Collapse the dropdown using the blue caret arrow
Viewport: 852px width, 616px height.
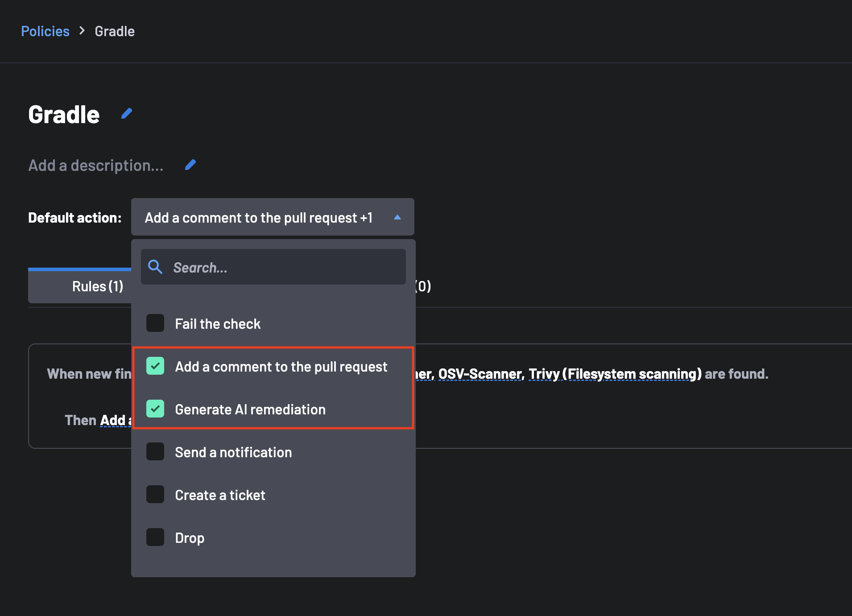(397, 217)
